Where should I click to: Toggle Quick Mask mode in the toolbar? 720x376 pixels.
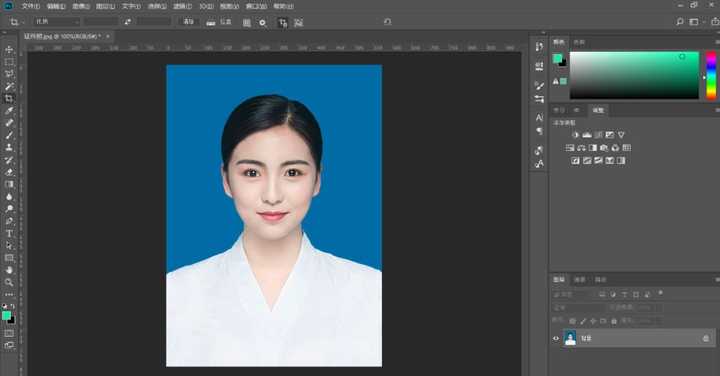(x=9, y=333)
